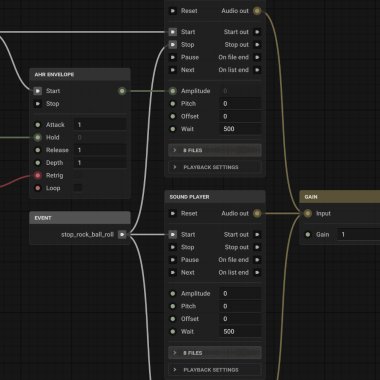Viewport: 380px width, 380px height.
Task: Click the AHR Envelope Stop trigger port
Action: click(x=38, y=104)
